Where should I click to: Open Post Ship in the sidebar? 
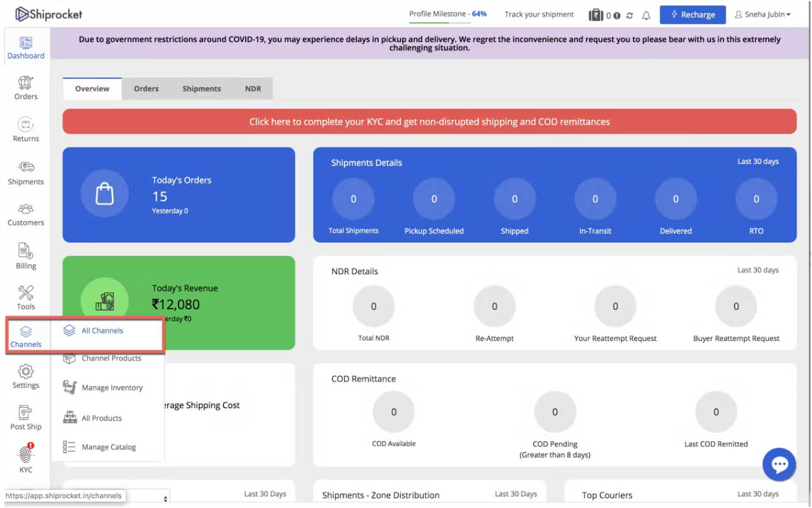(x=26, y=417)
